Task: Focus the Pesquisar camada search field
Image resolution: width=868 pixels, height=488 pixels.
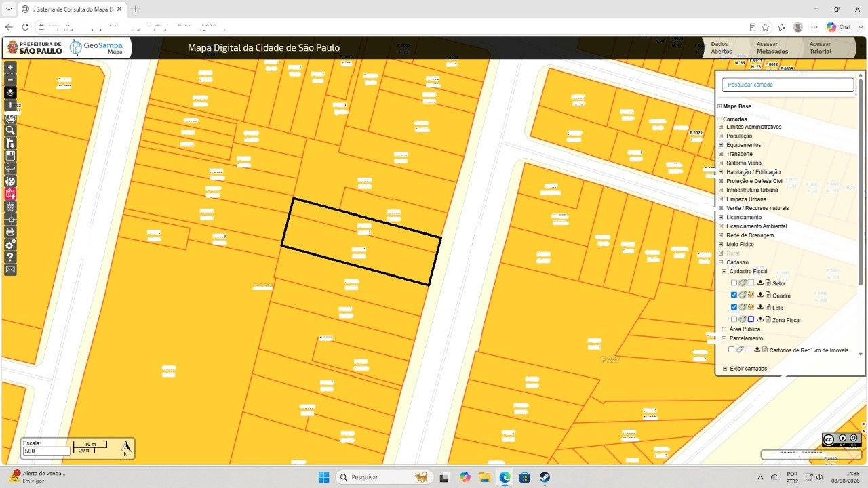Action: [x=787, y=85]
